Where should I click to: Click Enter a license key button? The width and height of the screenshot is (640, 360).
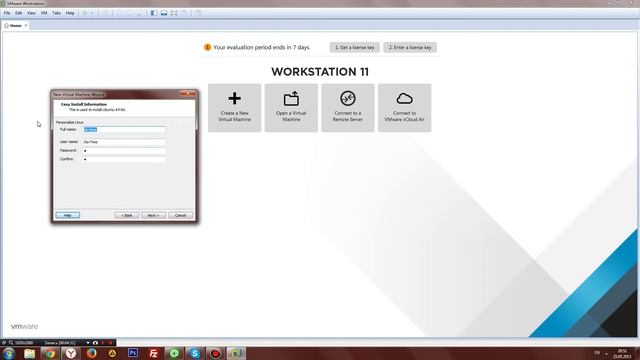(x=410, y=47)
